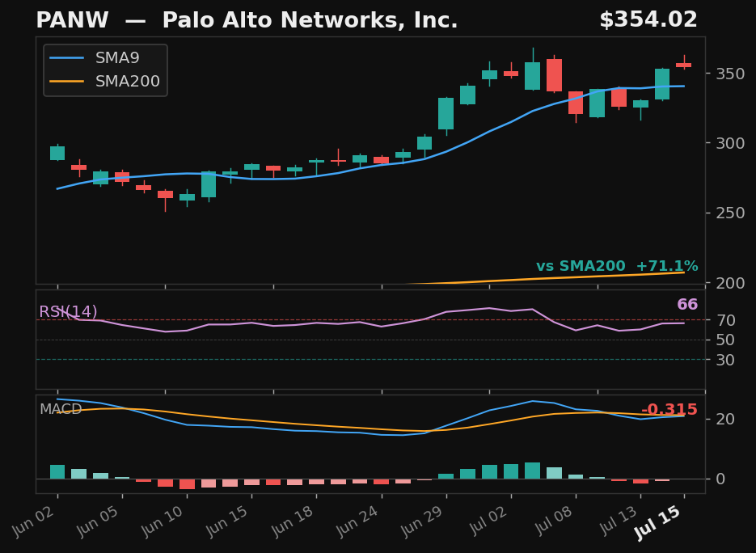Click the Jun 24 date label
Image resolution: width=756 pixels, height=553 pixels.
(x=357, y=521)
